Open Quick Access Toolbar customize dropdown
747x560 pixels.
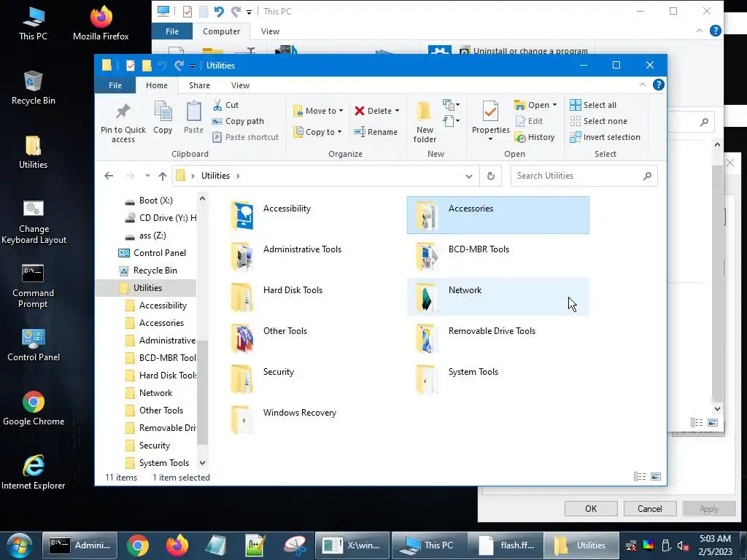[192, 66]
